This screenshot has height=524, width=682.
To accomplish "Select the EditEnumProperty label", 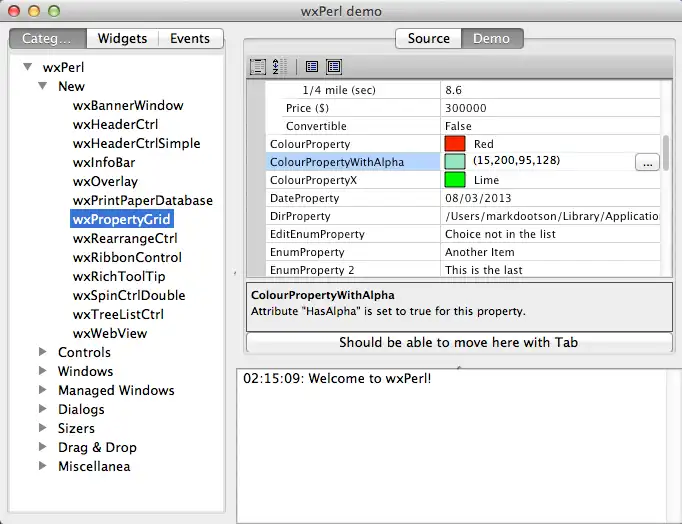I will click(317, 234).
